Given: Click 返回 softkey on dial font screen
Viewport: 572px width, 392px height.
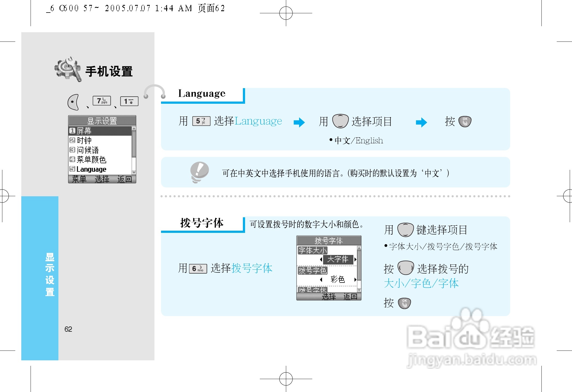Looking at the screenshot, I should point(350,296).
